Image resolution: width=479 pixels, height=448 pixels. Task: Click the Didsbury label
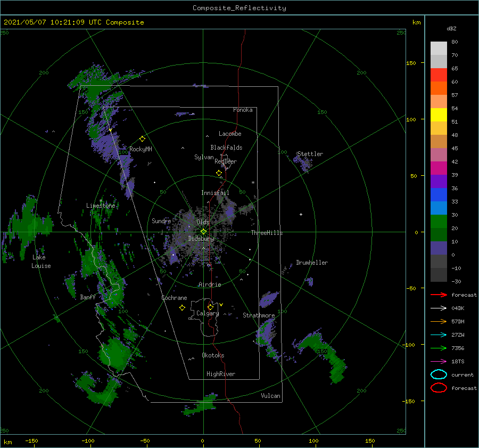pos(201,239)
